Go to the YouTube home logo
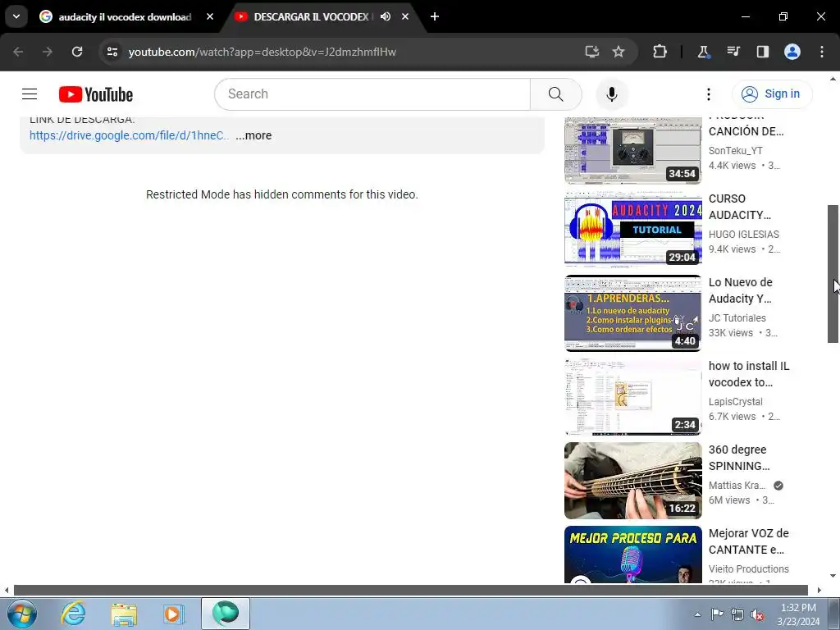Viewport: 840px width, 630px height. tap(96, 94)
